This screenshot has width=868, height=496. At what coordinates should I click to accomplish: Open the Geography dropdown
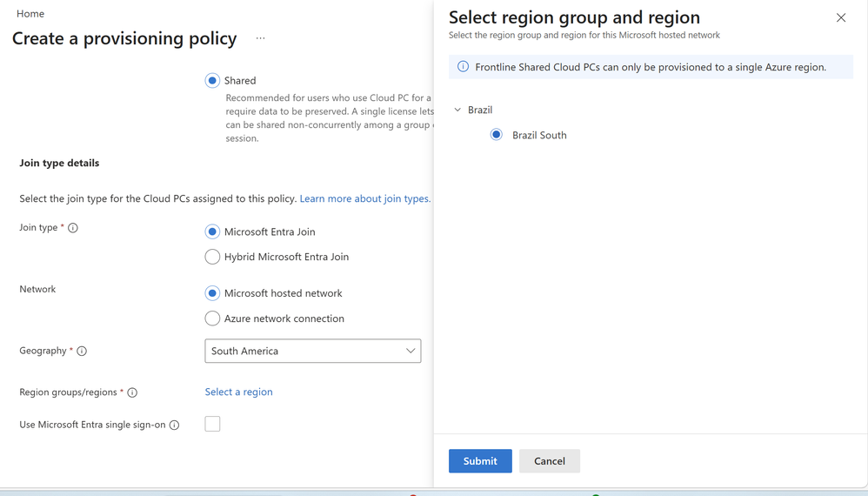313,351
